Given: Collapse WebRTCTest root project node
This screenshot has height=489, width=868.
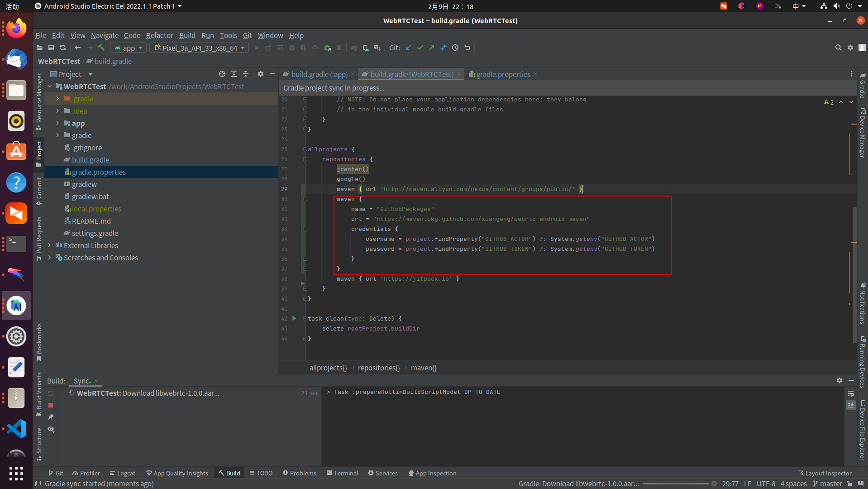Looking at the screenshot, I should (x=49, y=86).
